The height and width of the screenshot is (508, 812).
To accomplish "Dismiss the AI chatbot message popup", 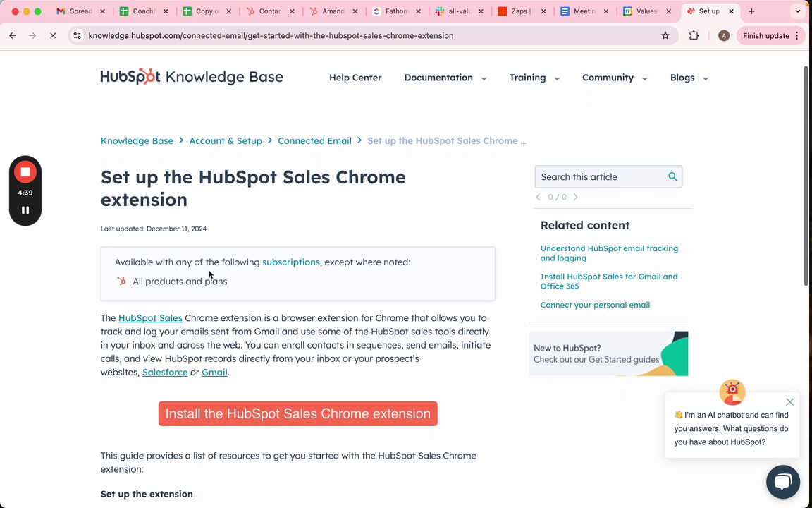I will pyautogui.click(x=789, y=402).
